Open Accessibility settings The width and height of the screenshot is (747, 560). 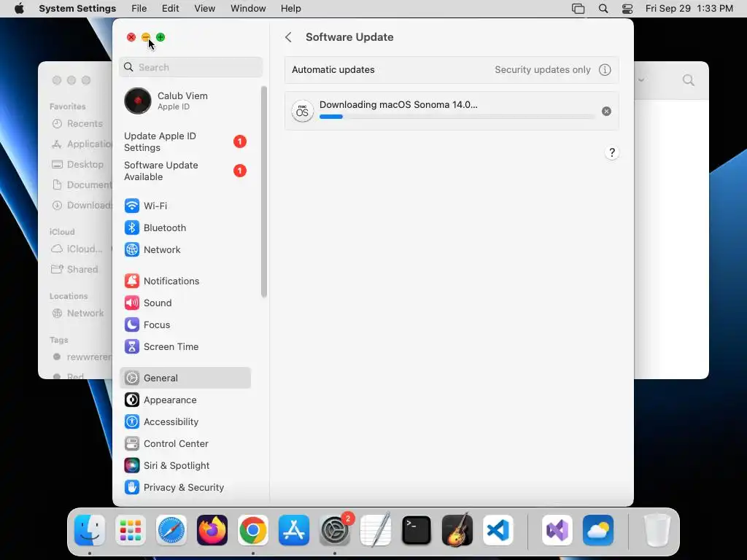tap(185, 422)
